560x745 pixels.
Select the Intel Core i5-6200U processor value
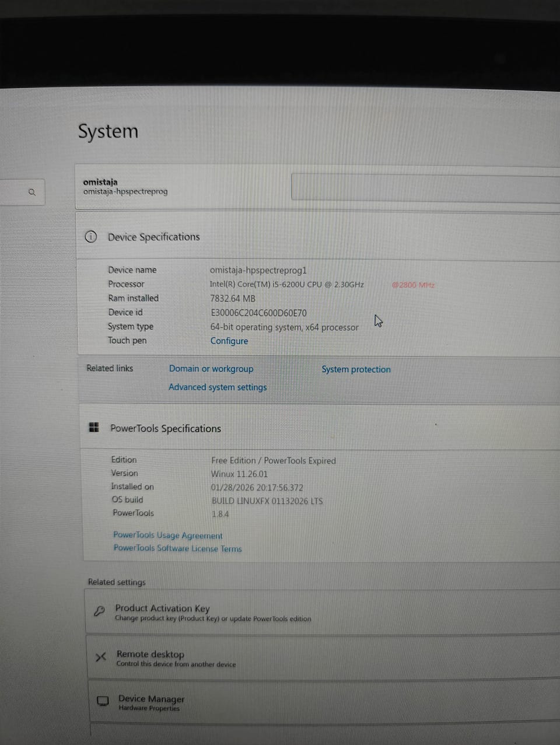click(x=287, y=285)
